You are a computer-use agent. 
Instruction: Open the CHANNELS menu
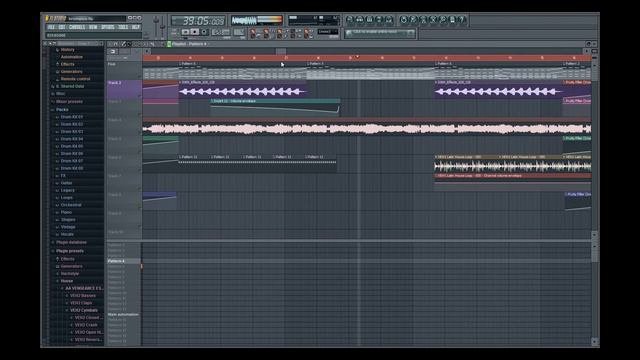77,27
